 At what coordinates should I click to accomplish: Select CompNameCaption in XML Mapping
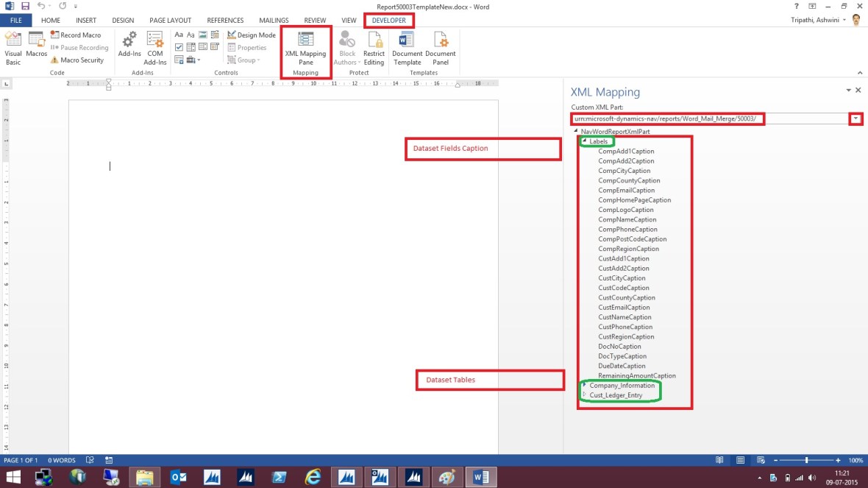(x=627, y=219)
